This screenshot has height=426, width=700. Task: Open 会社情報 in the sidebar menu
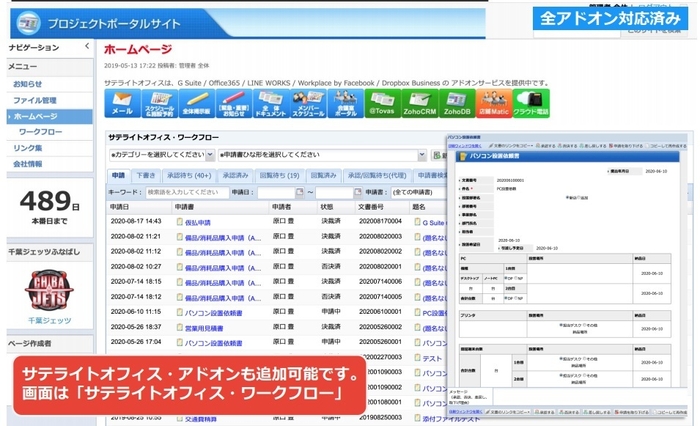(28, 164)
